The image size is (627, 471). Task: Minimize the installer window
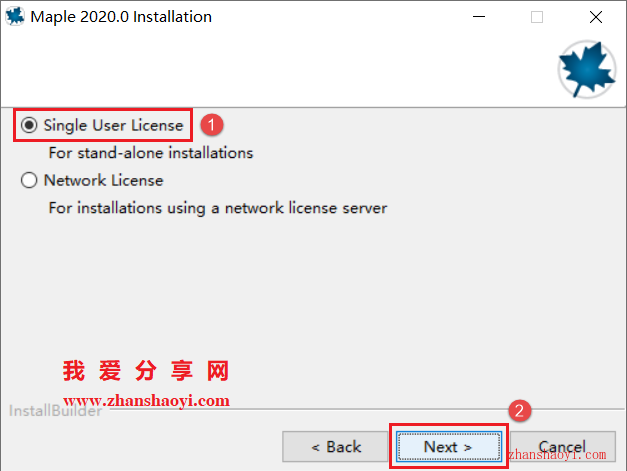tap(479, 17)
